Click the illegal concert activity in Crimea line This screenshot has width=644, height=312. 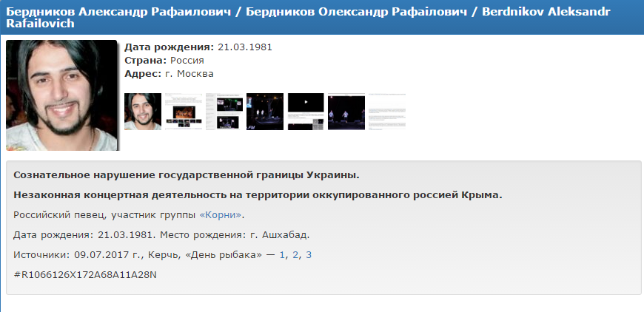point(258,195)
